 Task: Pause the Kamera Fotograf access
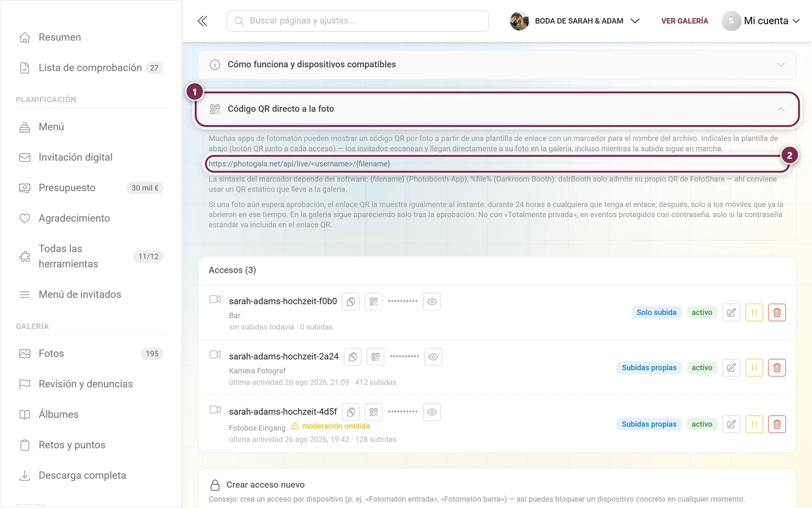pos(754,367)
